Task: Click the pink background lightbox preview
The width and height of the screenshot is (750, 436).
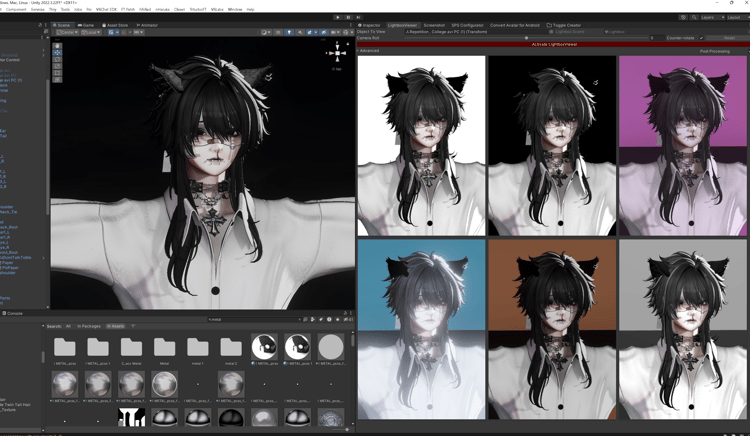Action: (x=683, y=145)
